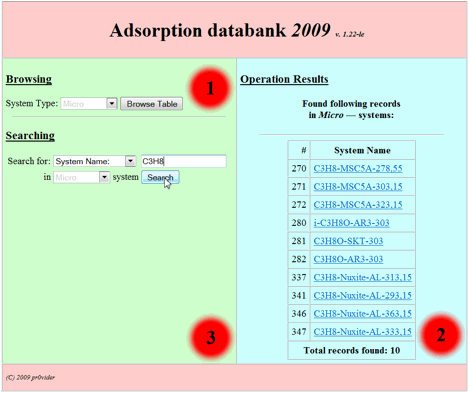Open the C3H8-MSC5A-278,55 record link
This screenshot has width=469, height=393.
[358, 168]
